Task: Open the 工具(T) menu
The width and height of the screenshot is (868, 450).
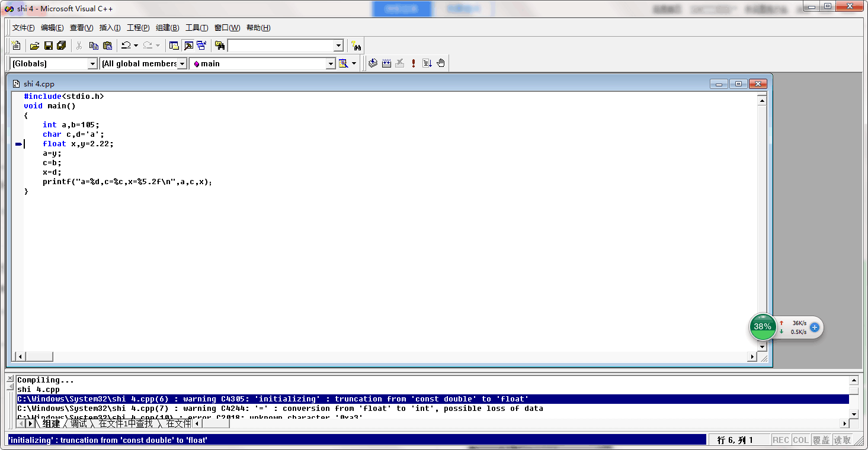Action: coord(197,28)
